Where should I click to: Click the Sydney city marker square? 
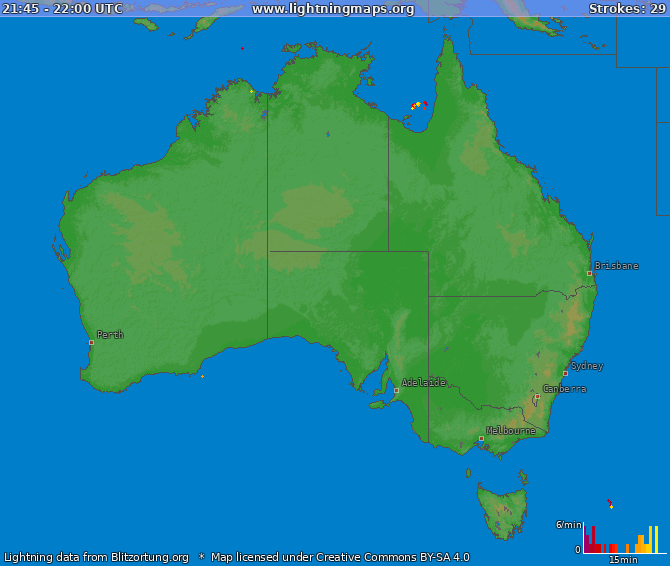coord(565,374)
